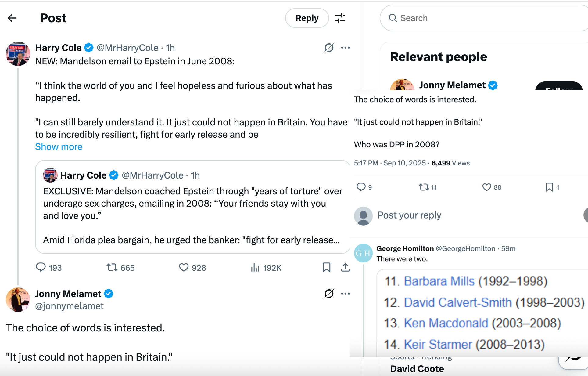Click Grok icon on Jonny Melamet's post
Viewport: 588px width, 376px height.
click(x=329, y=294)
